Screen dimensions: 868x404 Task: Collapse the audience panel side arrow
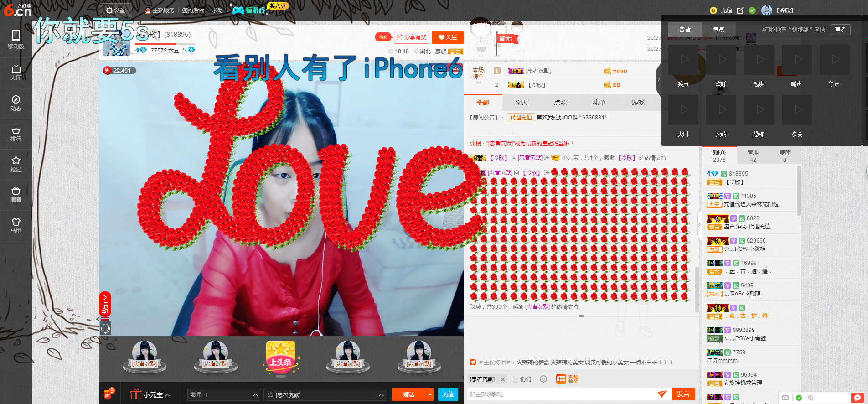699,224
